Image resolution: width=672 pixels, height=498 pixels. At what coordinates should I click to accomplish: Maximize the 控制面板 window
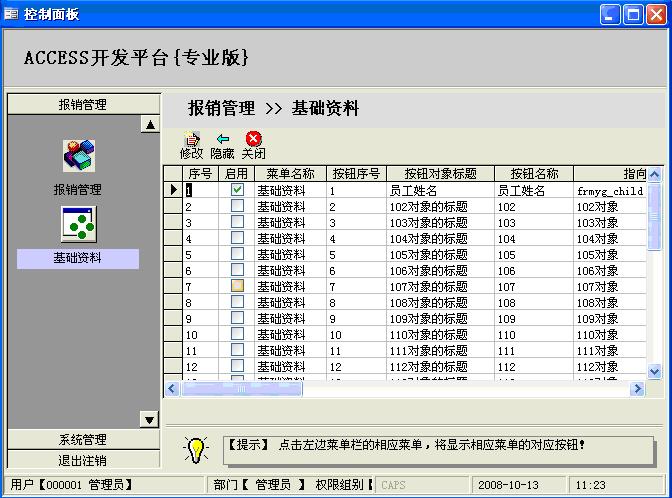[633, 15]
